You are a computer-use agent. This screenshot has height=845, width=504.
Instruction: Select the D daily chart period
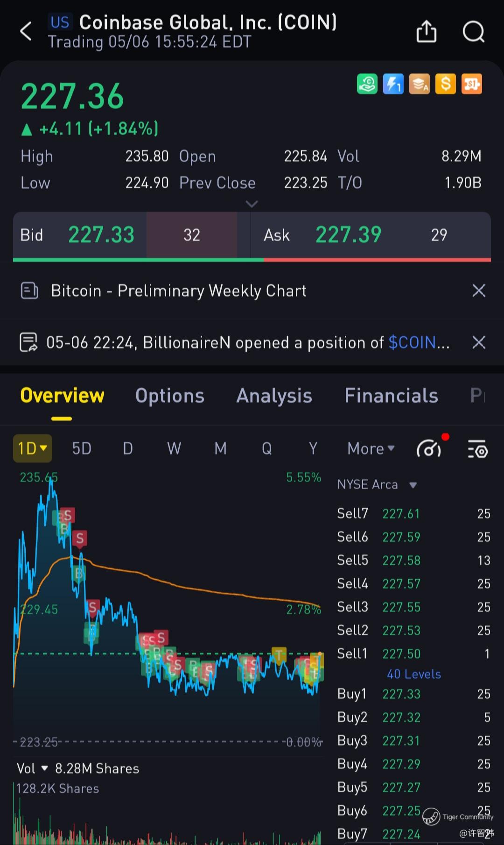pyautogui.click(x=128, y=448)
